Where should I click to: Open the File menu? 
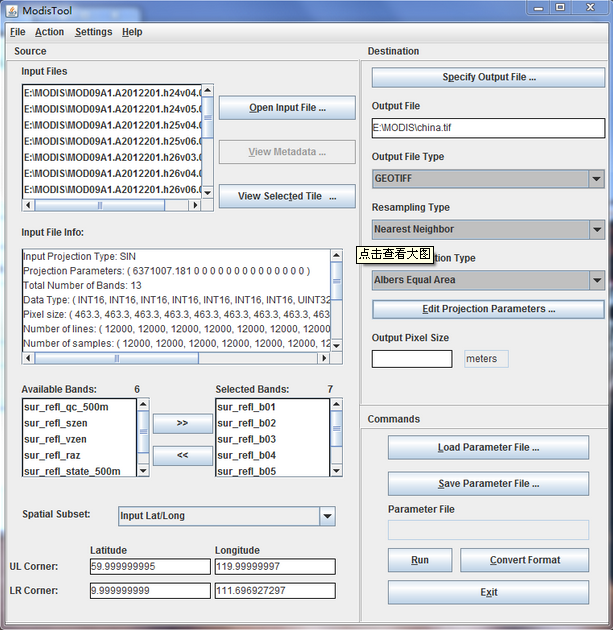[x=18, y=32]
